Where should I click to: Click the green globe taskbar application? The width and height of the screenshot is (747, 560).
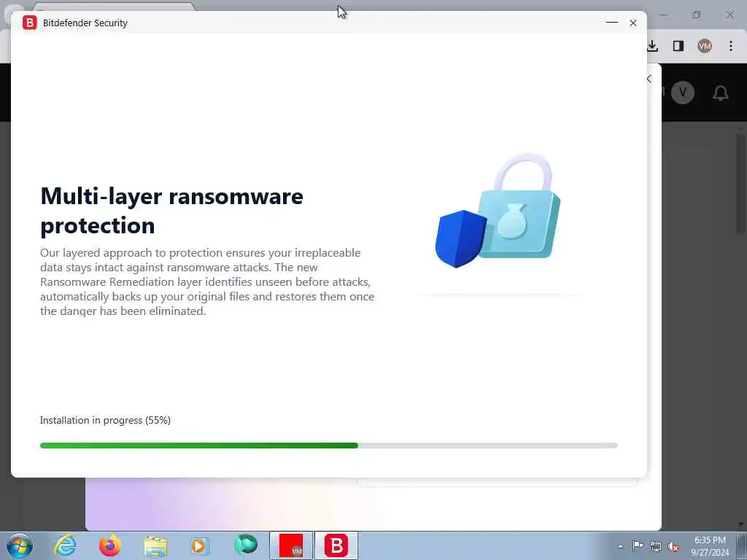point(245,545)
